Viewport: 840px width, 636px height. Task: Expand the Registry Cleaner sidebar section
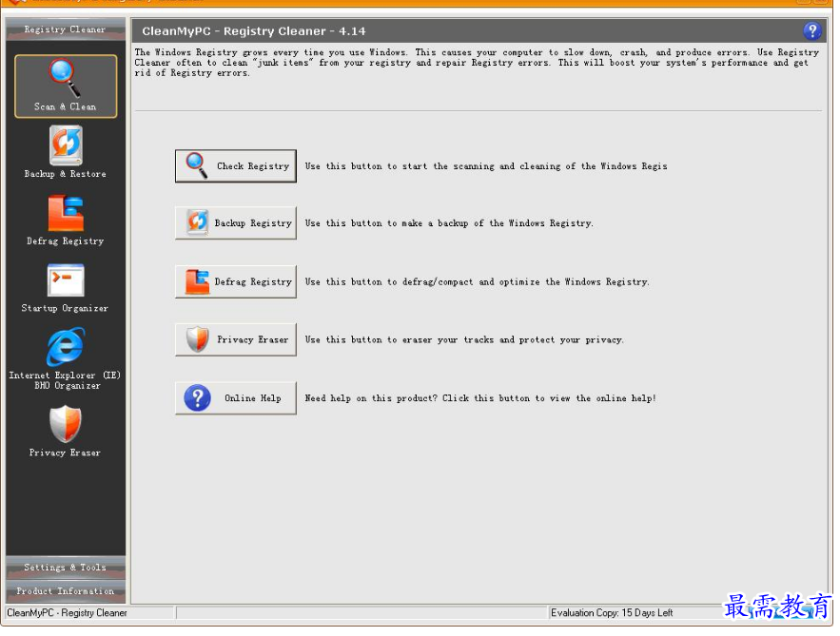coord(66,29)
